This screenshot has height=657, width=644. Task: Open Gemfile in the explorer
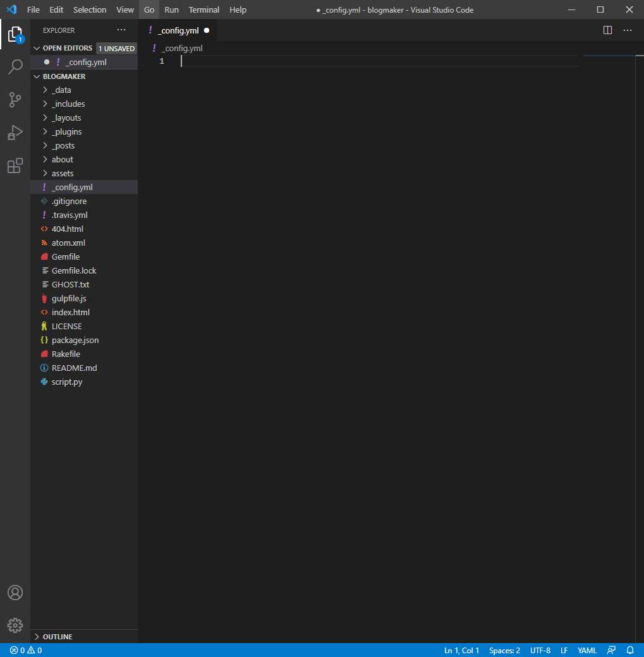[84, 257]
